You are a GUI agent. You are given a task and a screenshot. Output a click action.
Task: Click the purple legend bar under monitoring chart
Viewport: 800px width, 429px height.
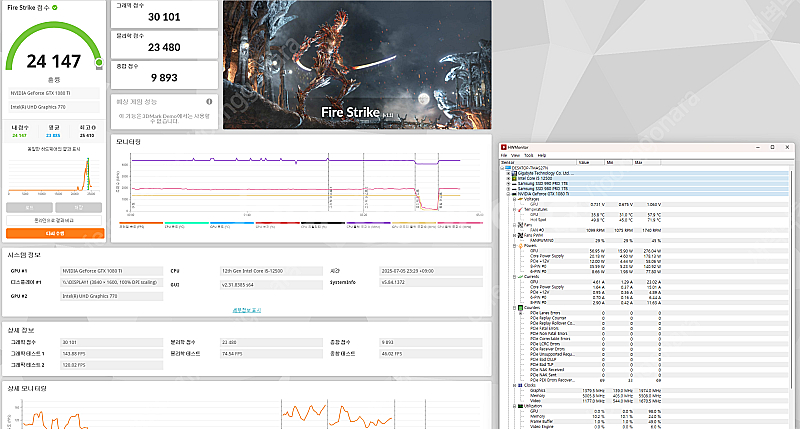pyautogui.click(x=368, y=223)
